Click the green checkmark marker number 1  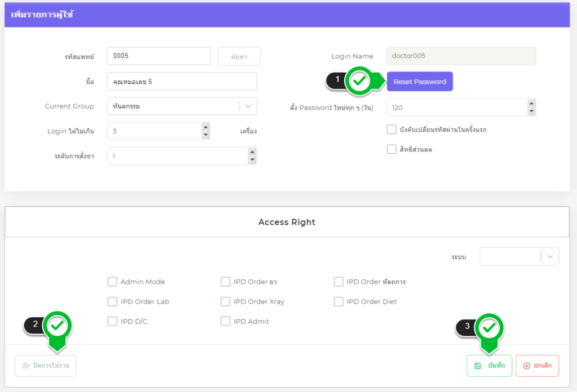pos(359,82)
